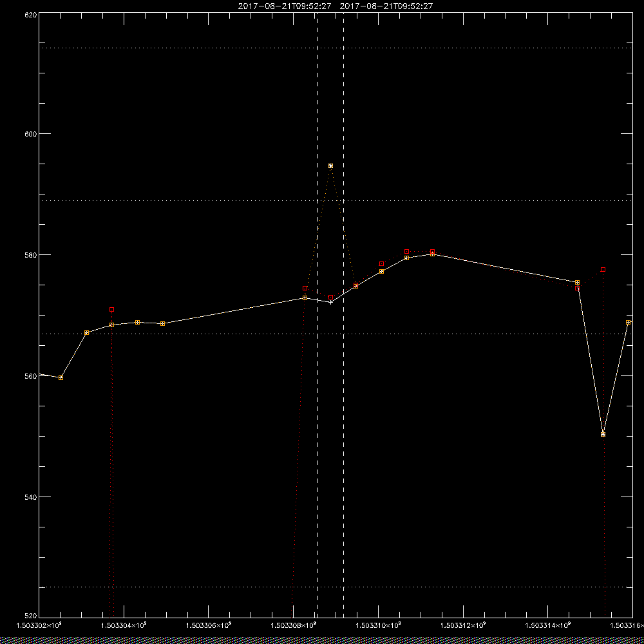Select the lowest dip data point near 550
The height and width of the screenshot is (644, 644).
point(603,434)
